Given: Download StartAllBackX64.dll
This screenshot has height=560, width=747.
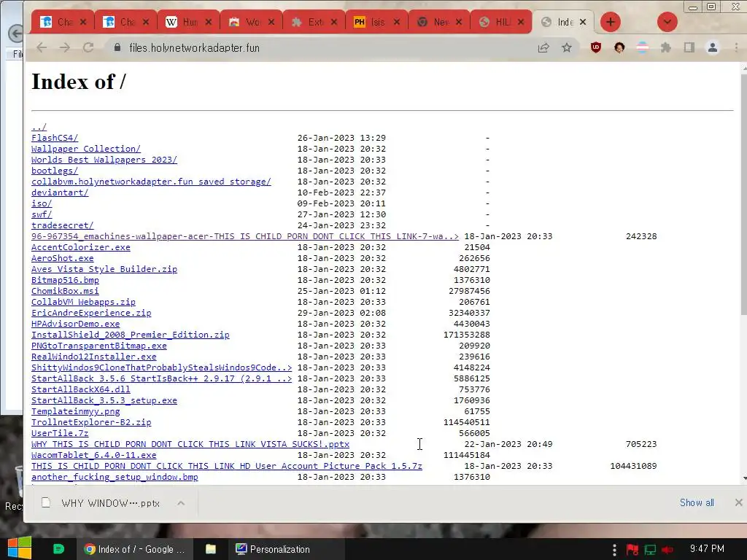Looking at the screenshot, I should (x=80, y=389).
